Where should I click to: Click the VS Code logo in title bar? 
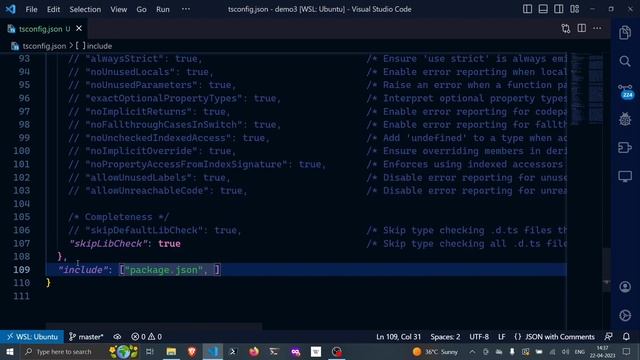[x=10, y=9]
